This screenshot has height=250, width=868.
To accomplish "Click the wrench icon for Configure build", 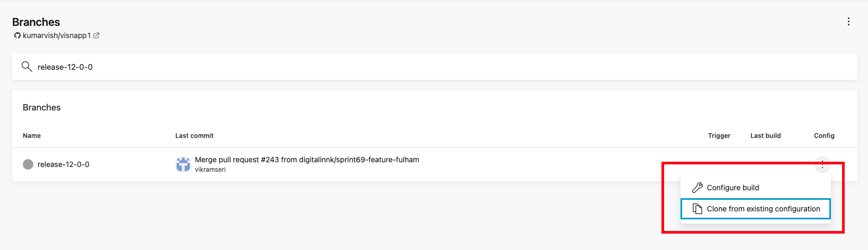I will (697, 188).
